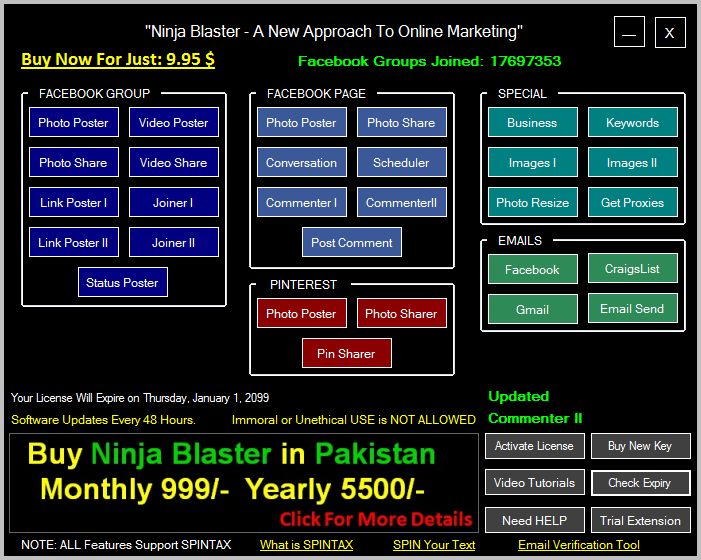Image resolution: width=701 pixels, height=560 pixels.
Task: Open the Scheduler module
Action: pos(402,162)
